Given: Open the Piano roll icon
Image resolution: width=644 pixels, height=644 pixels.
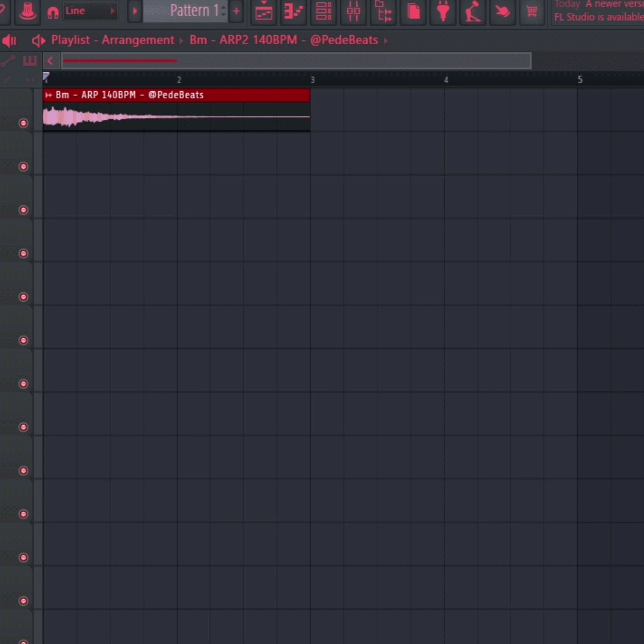Looking at the screenshot, I should click(293, 11).
